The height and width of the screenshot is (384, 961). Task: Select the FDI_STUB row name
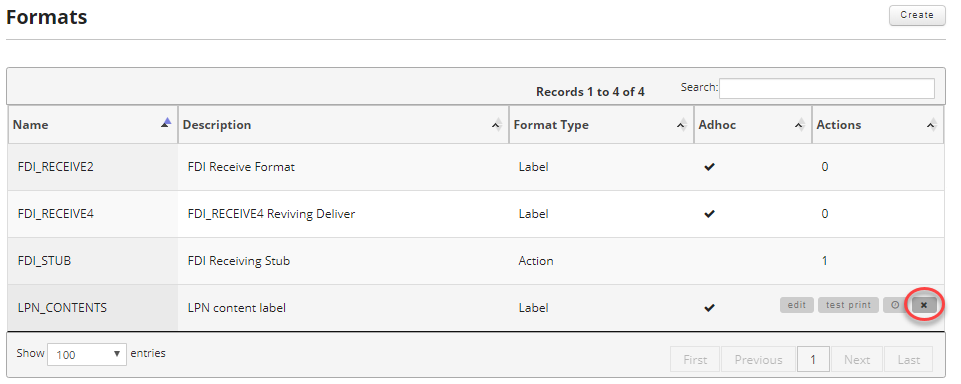pos(44,261)
